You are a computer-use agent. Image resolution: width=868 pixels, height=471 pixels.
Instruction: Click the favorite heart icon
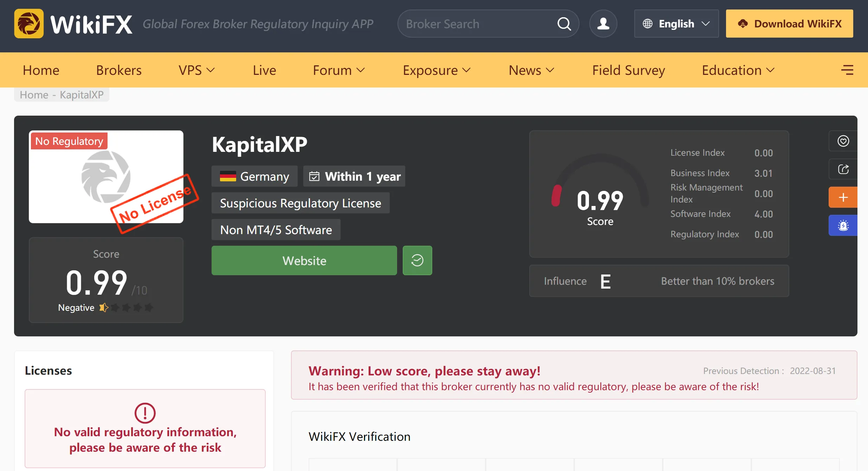click(x=843, y=141)
